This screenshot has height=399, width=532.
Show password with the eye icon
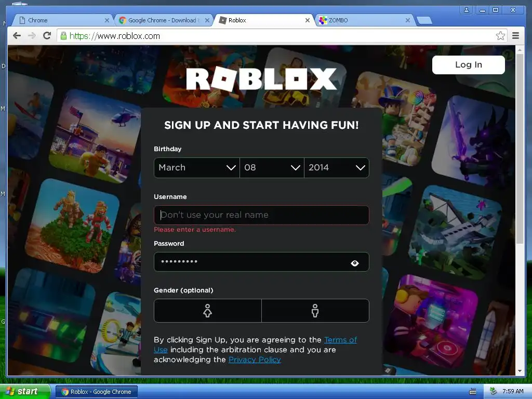pyautogui.click(x=354, y=263)
